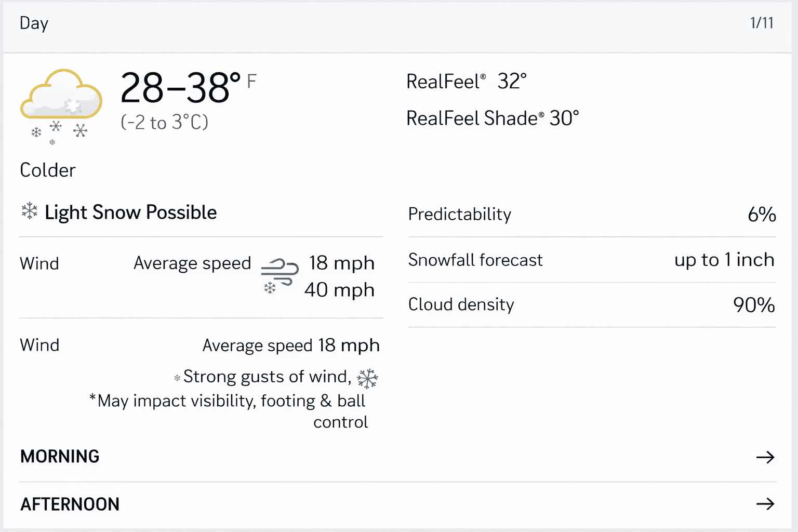Select the Snowfall forecast row
The height and width of the screenshot is (532, 798).
[592, 260]
